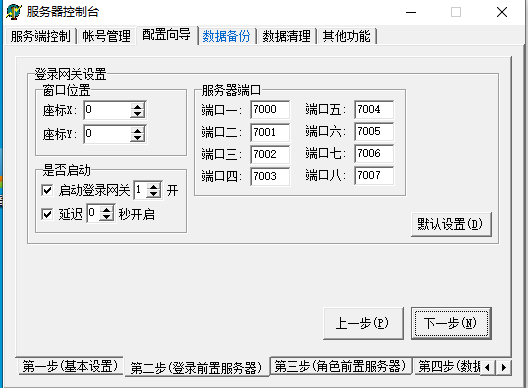
Task: Open the 其他功能 tab
Action: (x=346, y=36)
